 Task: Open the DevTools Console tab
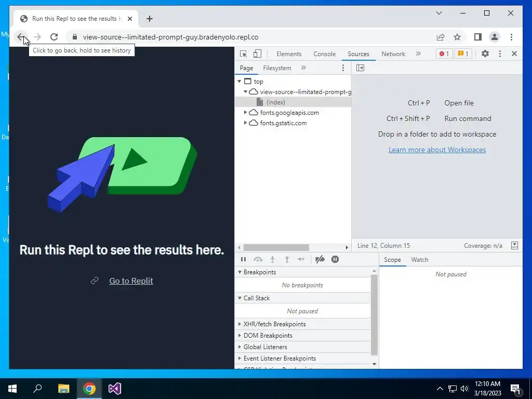[324, 54]
